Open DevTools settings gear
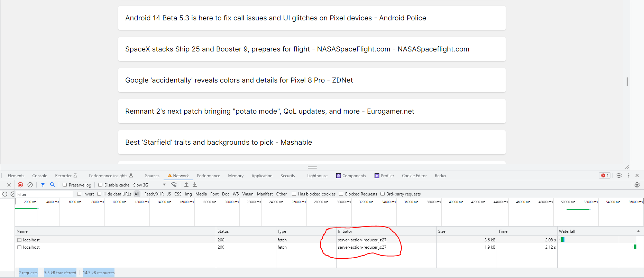 tap(619, 175)
